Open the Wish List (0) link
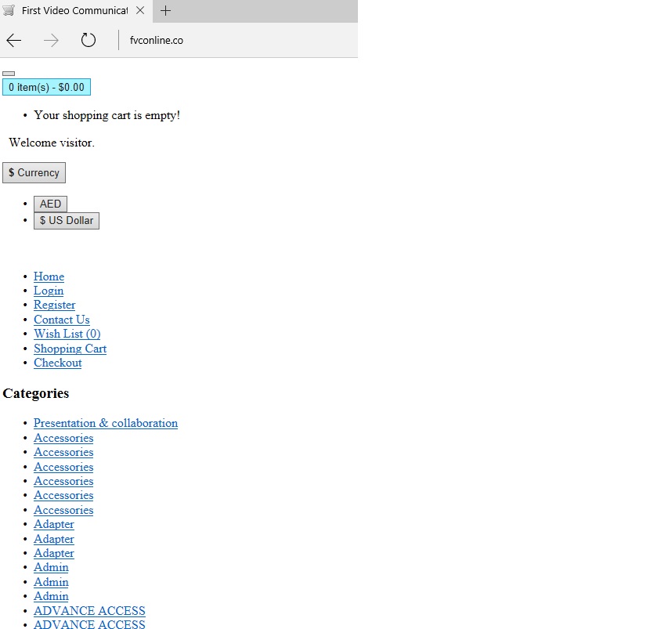This screenshot has height=629, width=672. (x=67, y=334)
